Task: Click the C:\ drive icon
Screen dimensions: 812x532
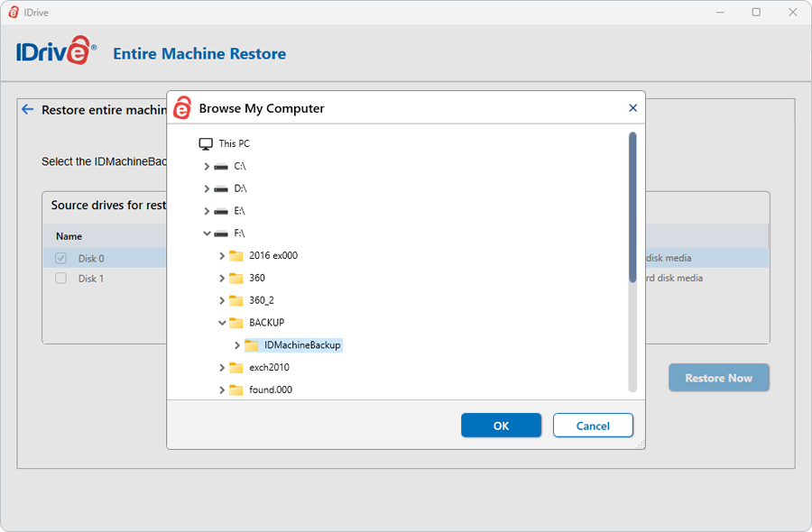Action: (x=221, y=167)
